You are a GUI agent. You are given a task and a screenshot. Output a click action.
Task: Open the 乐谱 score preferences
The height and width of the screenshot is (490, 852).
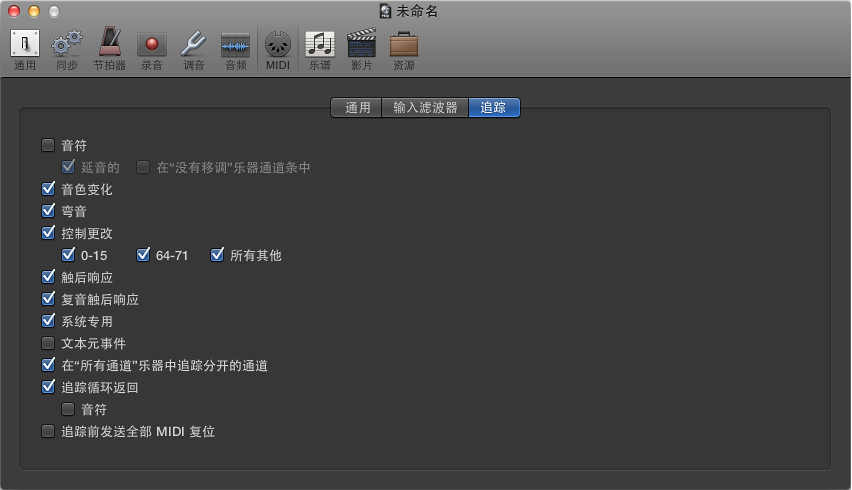(320, 50)
